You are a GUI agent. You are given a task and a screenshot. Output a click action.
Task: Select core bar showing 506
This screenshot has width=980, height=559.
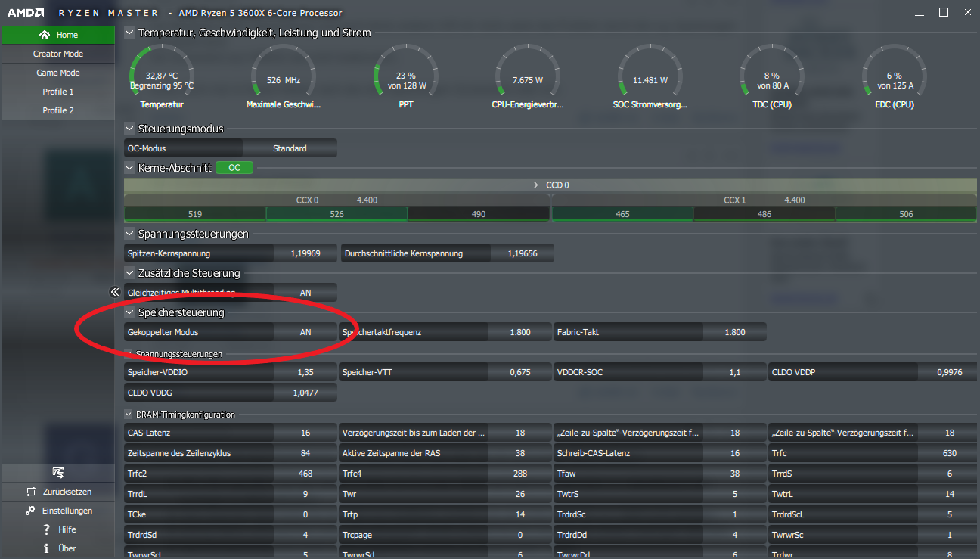(x=906, y=214)
